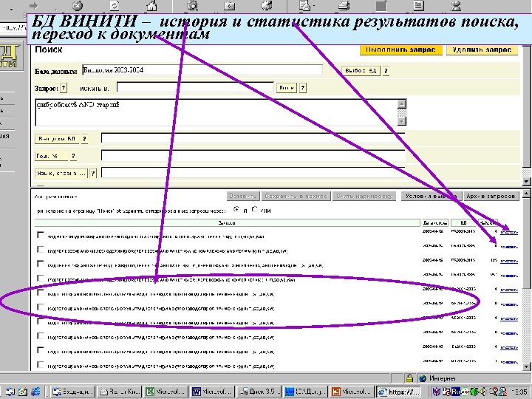Open the browser Favorites folder icon
This screenshot has height=399, width=532.
click(x=230, y=5)
